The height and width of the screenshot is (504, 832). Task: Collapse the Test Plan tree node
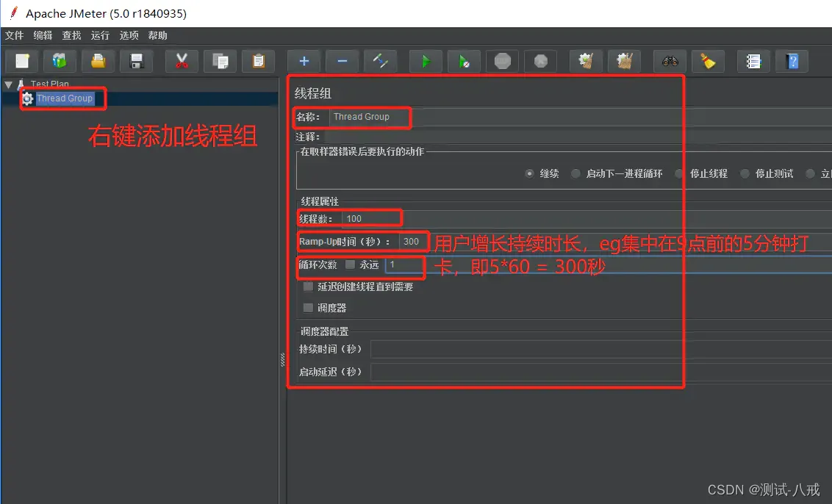click(9, 84)
